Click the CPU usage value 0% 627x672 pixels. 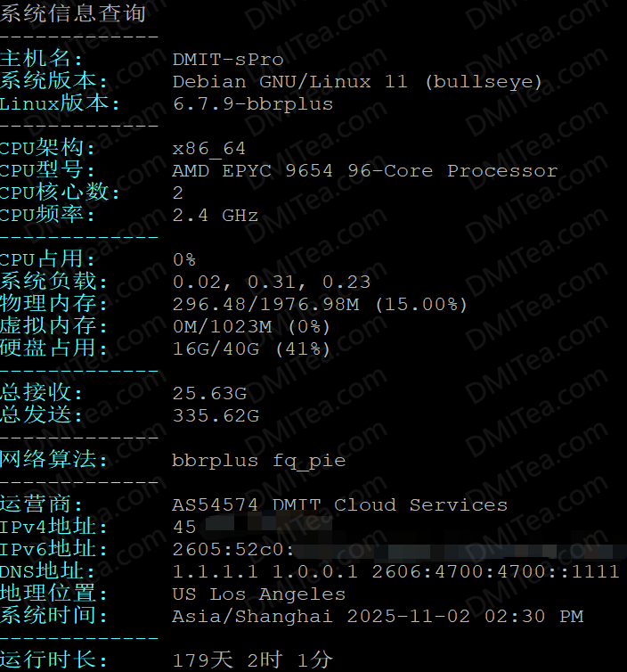(184, 260)
